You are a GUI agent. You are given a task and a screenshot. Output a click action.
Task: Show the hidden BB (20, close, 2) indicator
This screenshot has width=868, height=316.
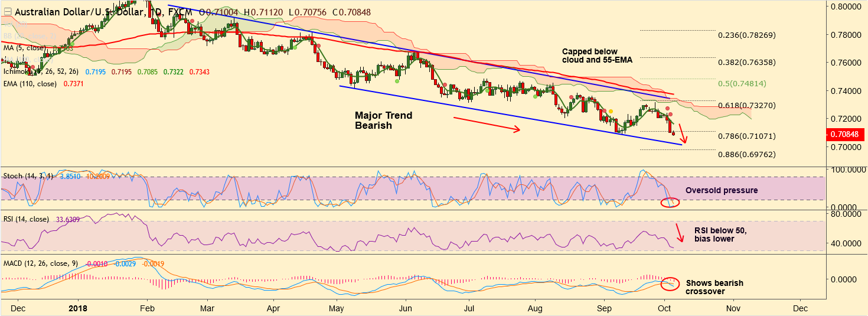(30, 36)
